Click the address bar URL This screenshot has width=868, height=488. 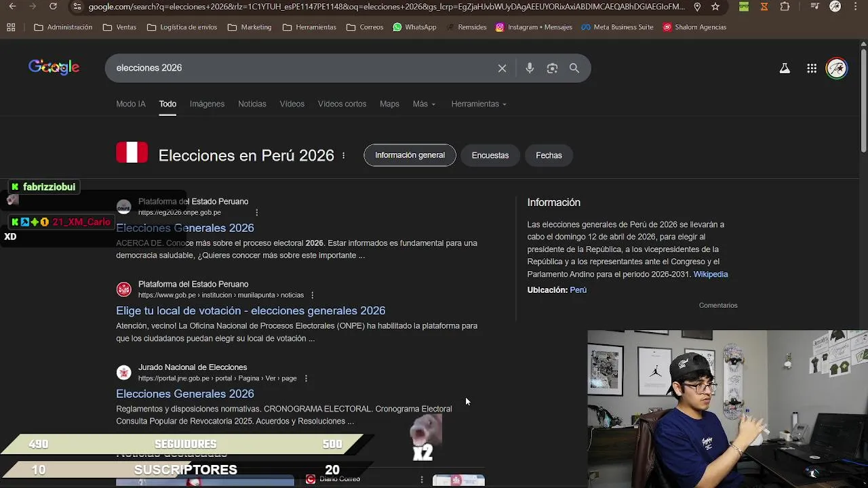(387, 7)
